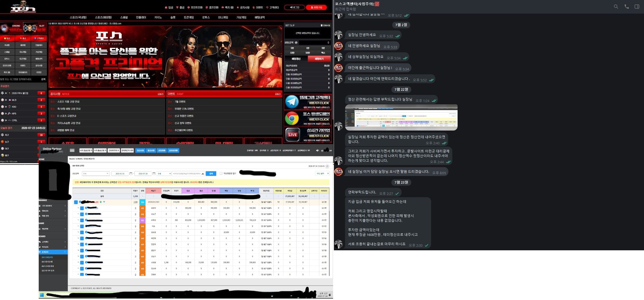Select the 농구 basketball category in today's games
Viewport: 644px width, 300px height.
tap(23, 142)
